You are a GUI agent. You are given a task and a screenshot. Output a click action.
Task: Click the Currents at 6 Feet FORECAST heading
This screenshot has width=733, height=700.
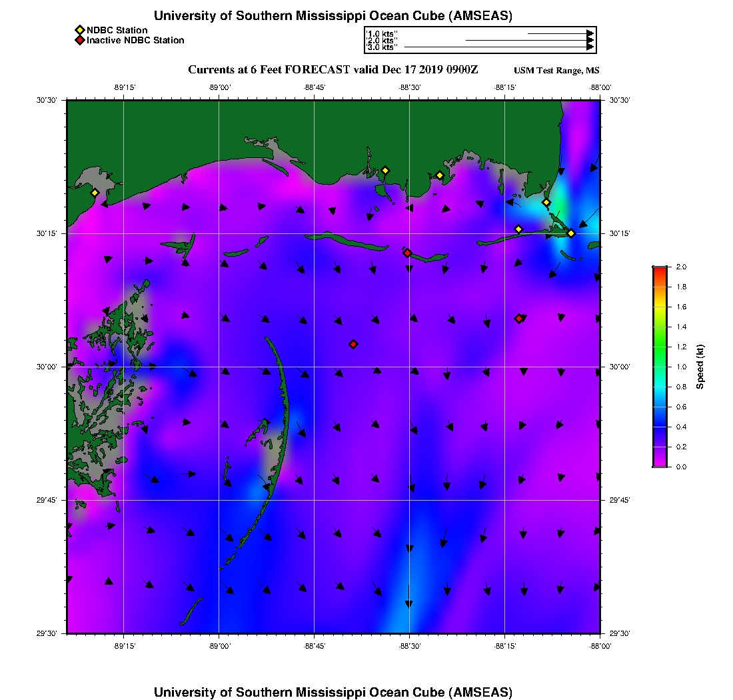click(x=333, y=70)
